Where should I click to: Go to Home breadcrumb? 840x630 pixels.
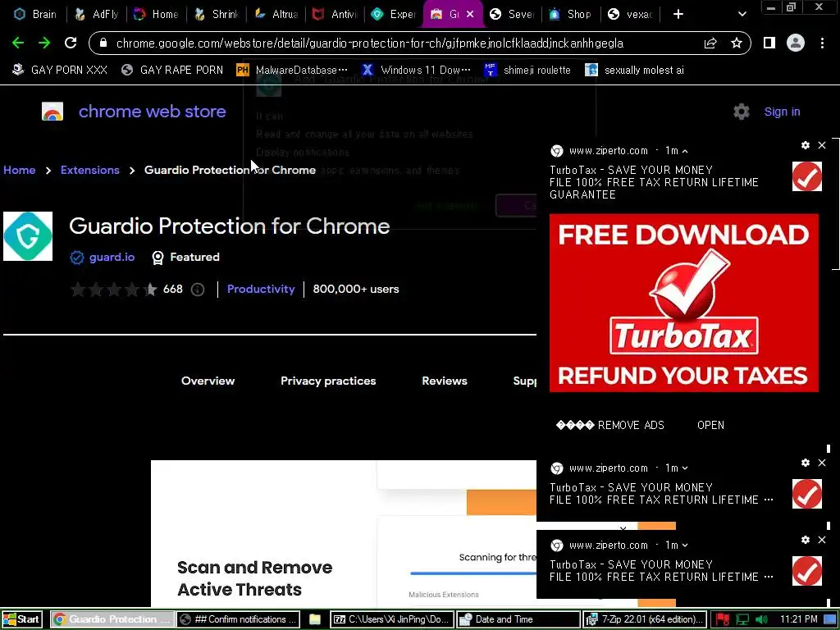coord(20,170)
